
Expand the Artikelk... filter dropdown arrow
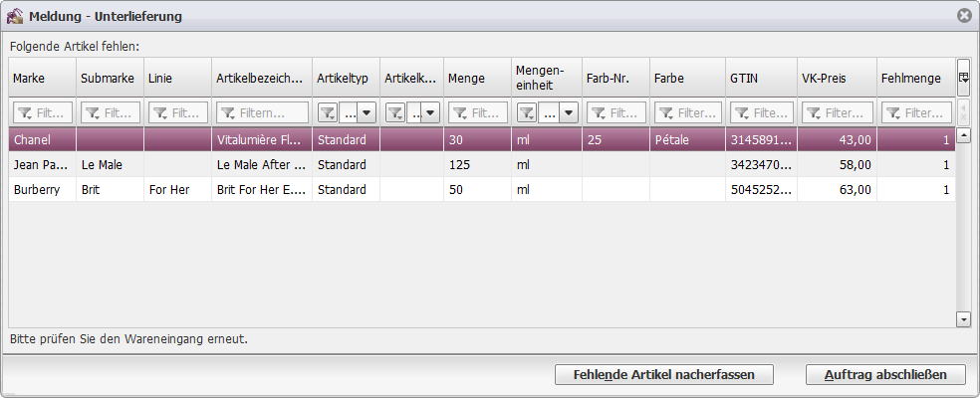tap(431, 113)
